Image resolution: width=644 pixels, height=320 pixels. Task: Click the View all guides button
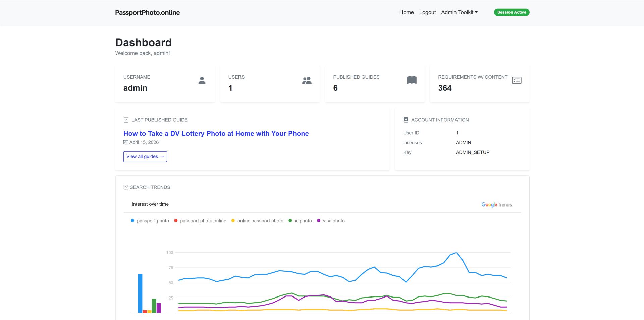pyautogui.click(x=145, y=156)
